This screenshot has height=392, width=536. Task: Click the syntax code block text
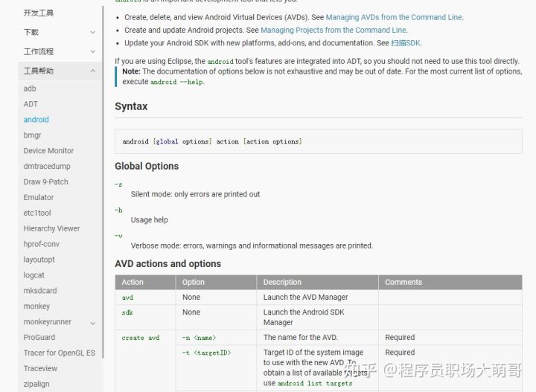[212, 141]
